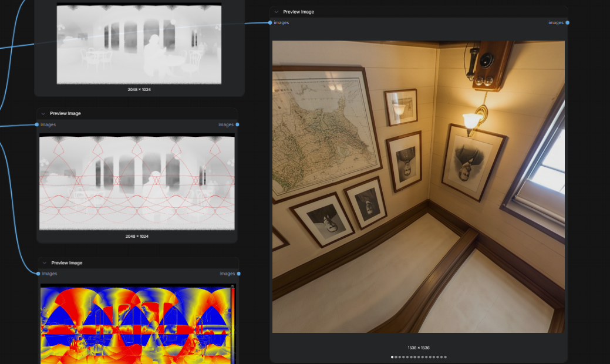
Task: Select the last pagination dot under room image
Action: (x=446, y=357)
